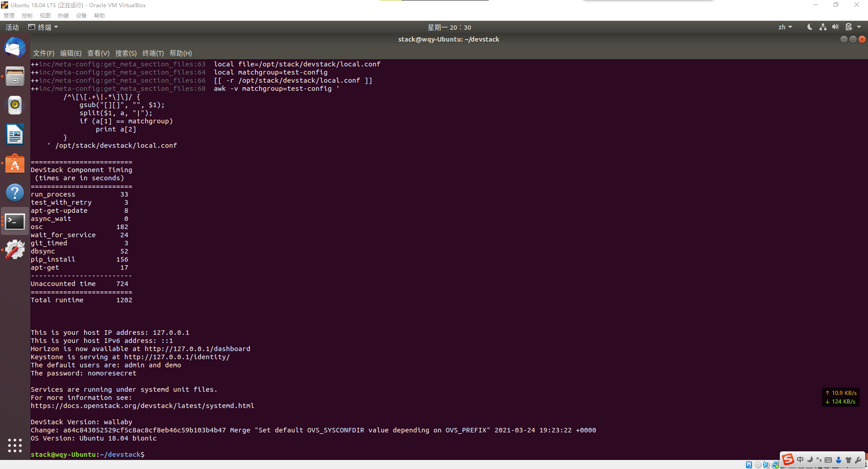
Task: Open the Horizon dashboard URL
Action: point(198,349)
